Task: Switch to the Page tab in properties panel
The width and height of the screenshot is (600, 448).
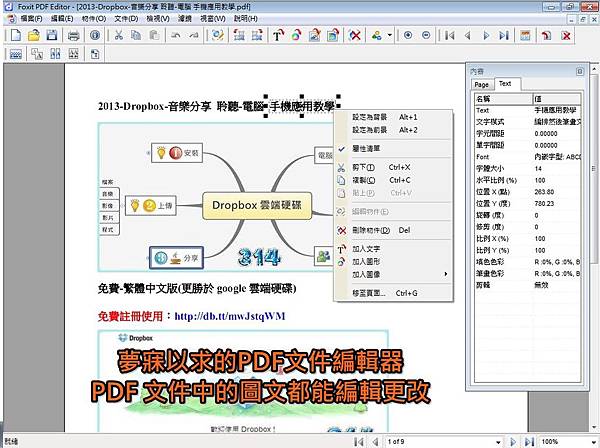Action: (x=481, y=85)
